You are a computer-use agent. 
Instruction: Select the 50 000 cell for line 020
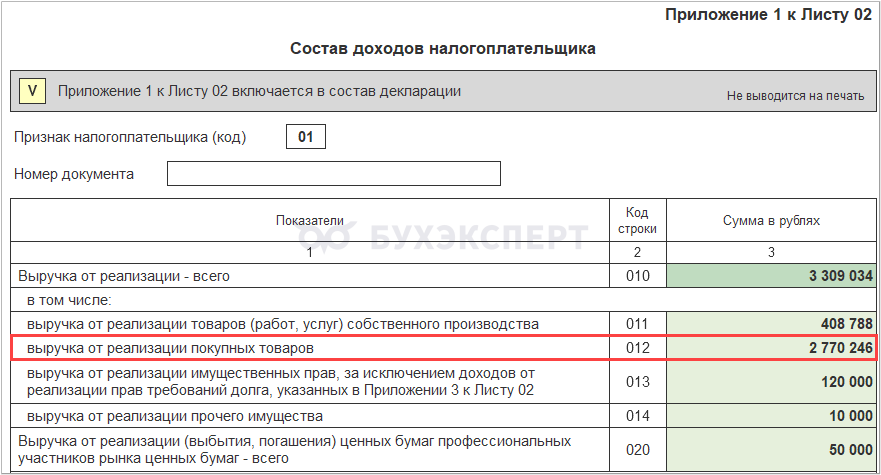point(771,450)
